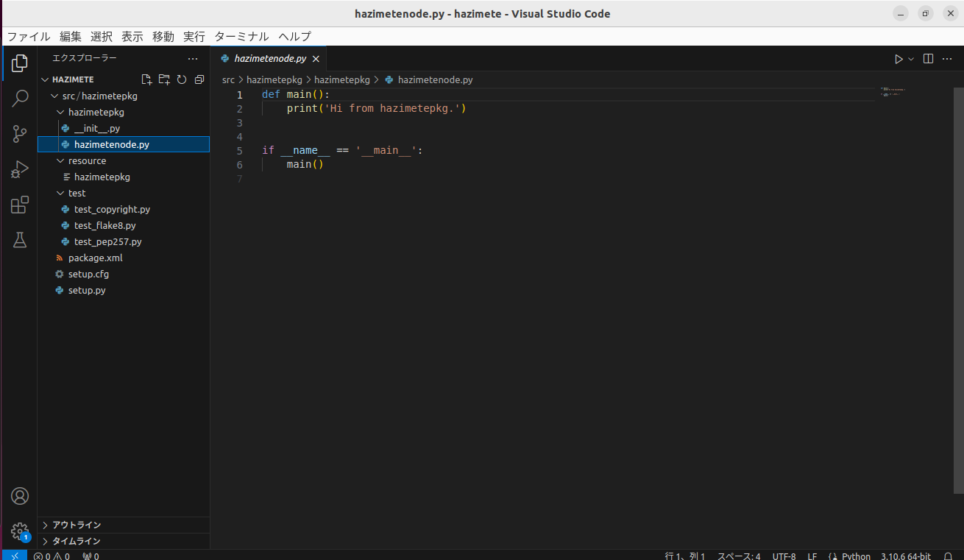Open the ターミナル menu

pos(241,36)
